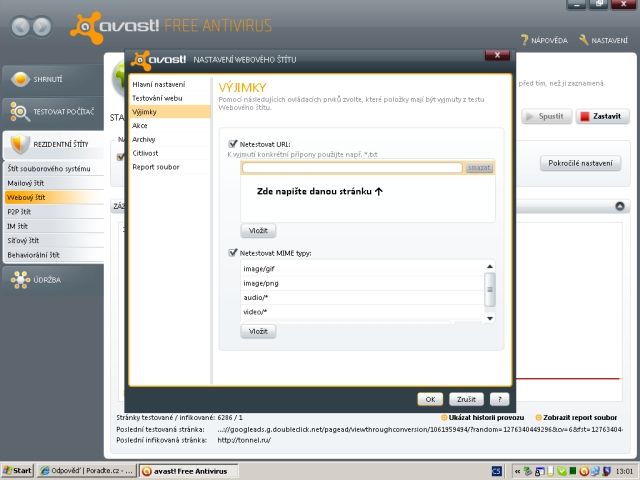Click the green safely-remove hardware tray icon
Screen dimensions: 640x480
click(528, 471)
